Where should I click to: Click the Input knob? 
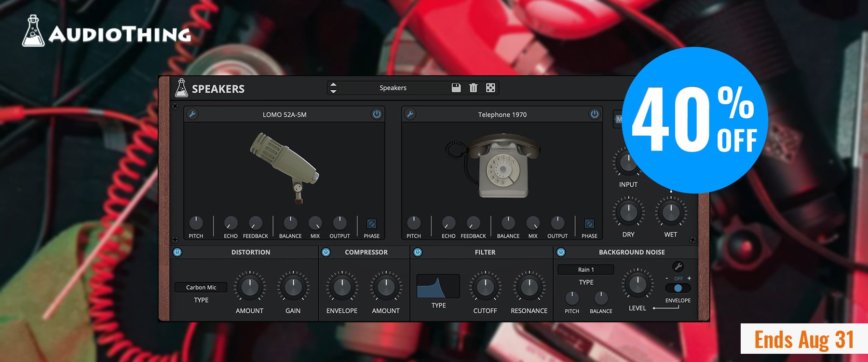click(628, 163)
